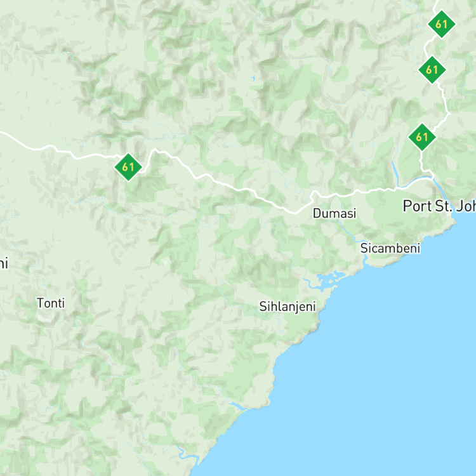
Task: Click the cut-off label ending in "ni"
Action: 4,263
